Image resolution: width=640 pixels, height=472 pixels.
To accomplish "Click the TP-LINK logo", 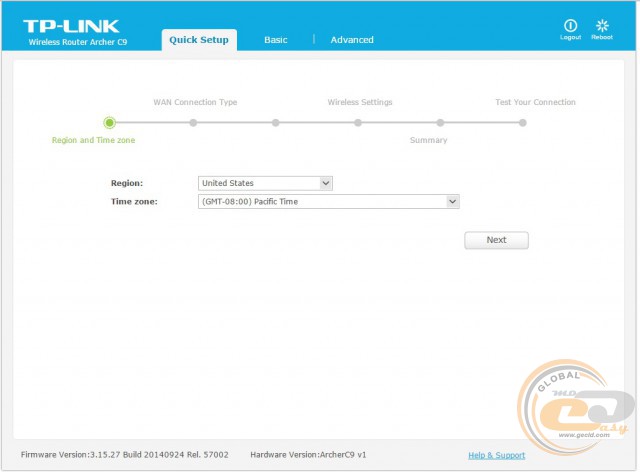I will [71, 26].
